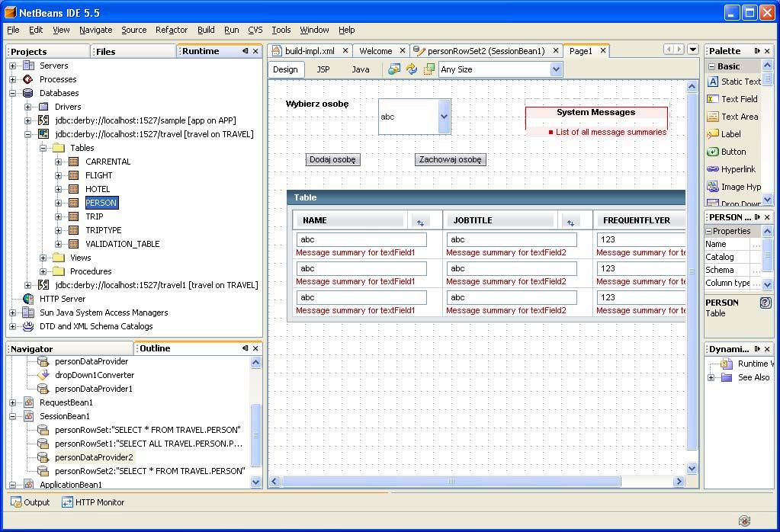Click the Zachowaj osobę button

(x=450, y=159)
